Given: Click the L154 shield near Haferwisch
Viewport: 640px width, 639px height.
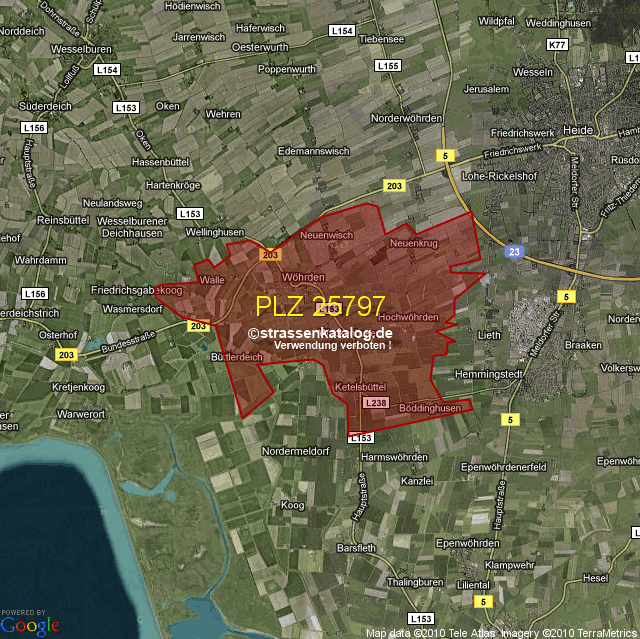Looking at the screenshot, I should tap(342, 32).
